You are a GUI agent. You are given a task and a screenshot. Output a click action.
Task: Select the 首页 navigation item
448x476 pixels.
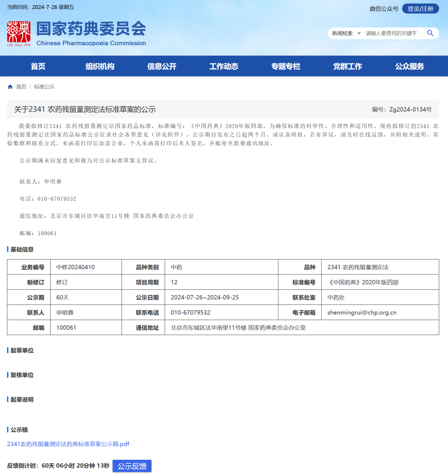point(37,66)
